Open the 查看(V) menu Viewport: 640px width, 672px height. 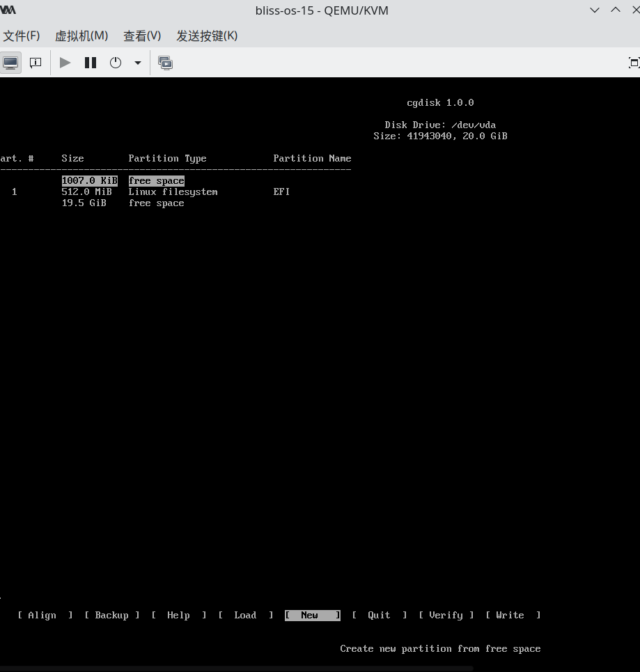(142, 36)
